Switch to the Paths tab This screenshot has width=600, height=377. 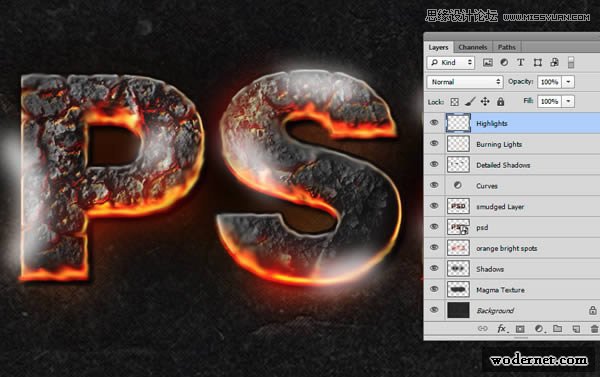click(507, 47)
